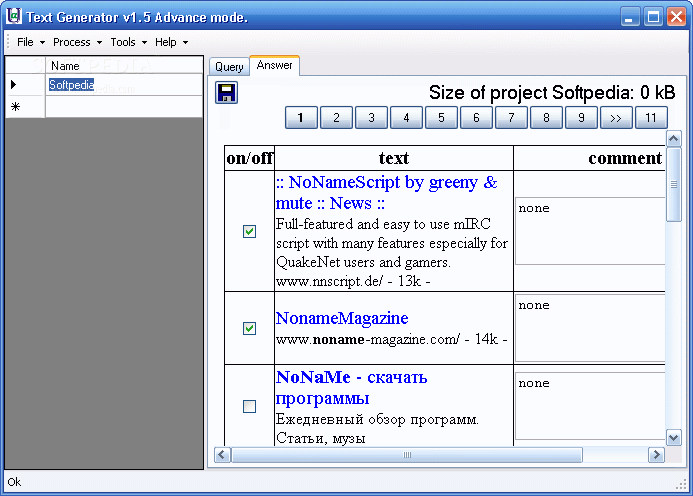The image size is (693, 496).
Task: Open the File menu
Action: (31, 42)
